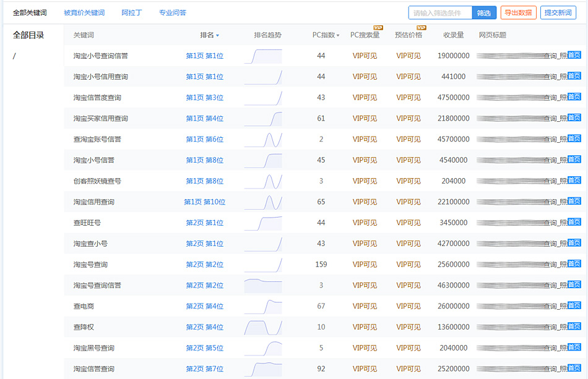View rank trend chart for 淘宝买家信用查询
588x379 pixels.
[263, 119]
